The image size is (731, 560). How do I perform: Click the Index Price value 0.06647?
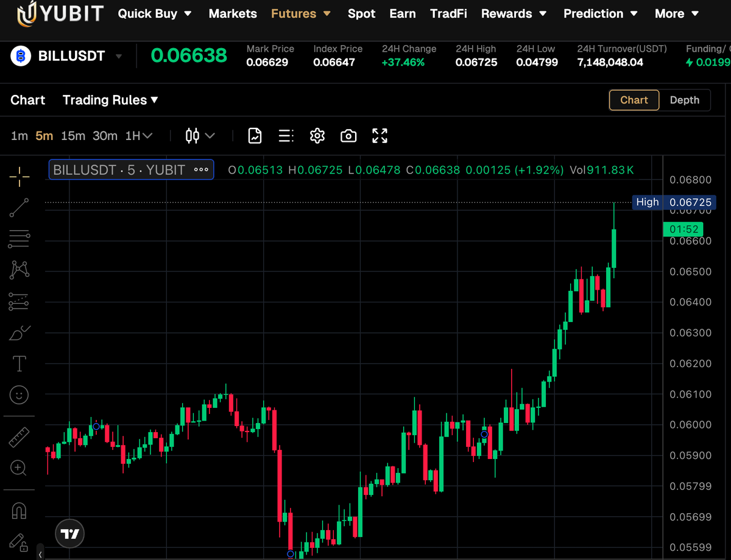coord(334,62)
